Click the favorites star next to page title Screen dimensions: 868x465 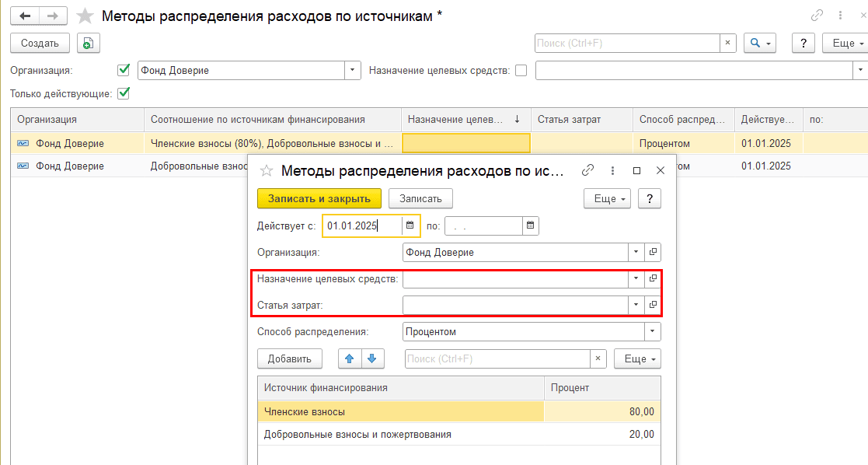[85, 16]
